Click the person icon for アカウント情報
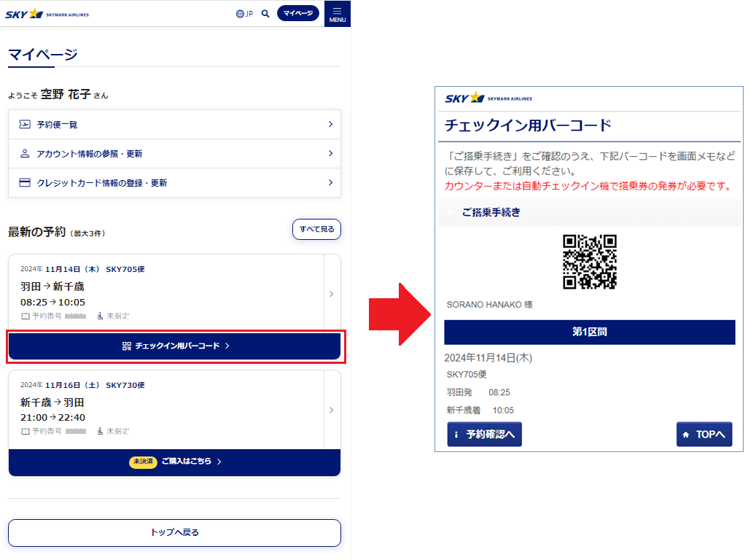Screen dimensions: 748x560 pos(25,154)
